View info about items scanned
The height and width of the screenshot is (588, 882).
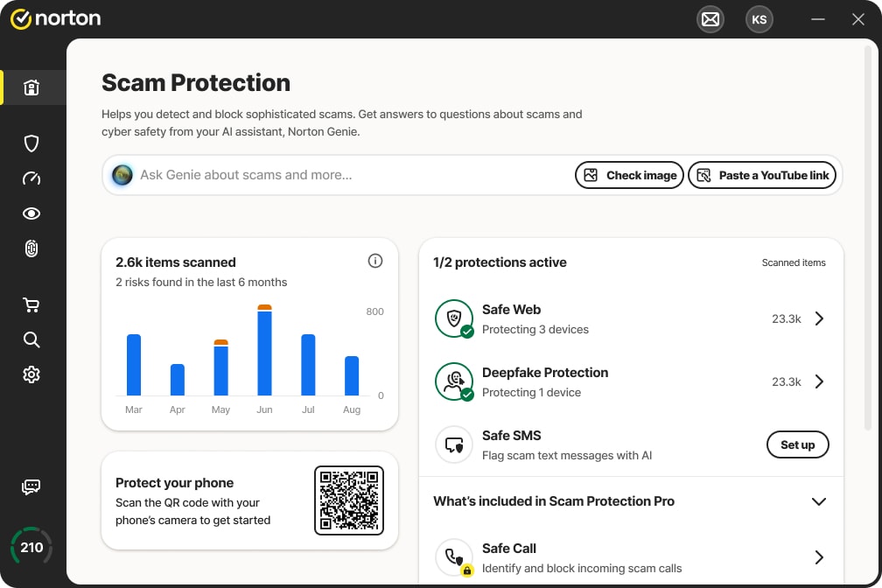click(375, 261)
